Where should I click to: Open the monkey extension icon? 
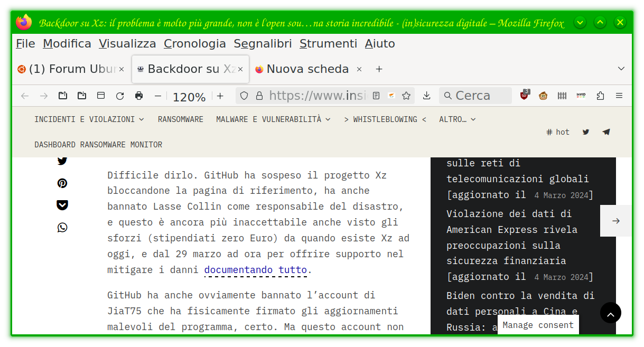click(x=543, y=96)
